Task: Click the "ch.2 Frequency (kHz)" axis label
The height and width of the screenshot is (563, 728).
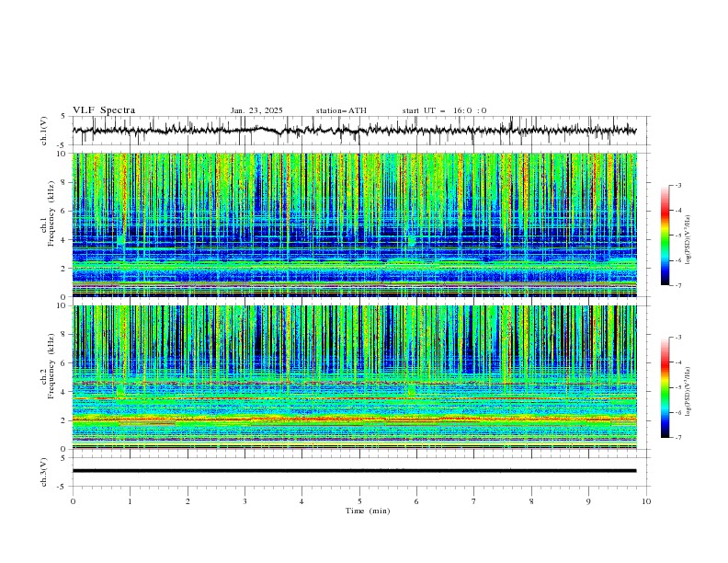Action: [48, 365]
